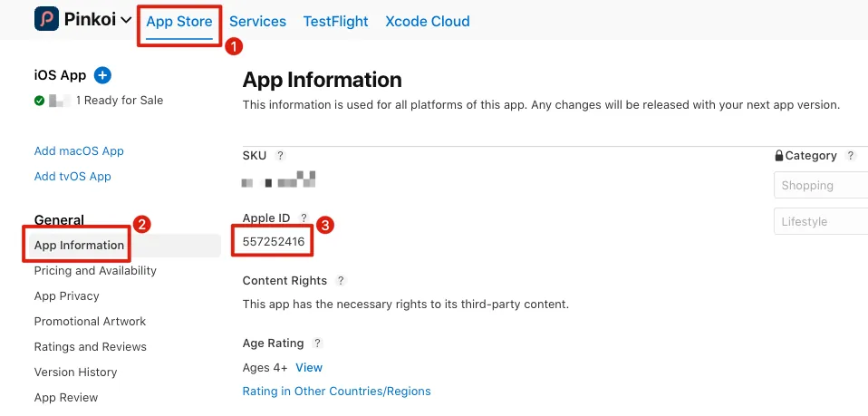868x416 pixels.
Task: Click the Pinkoi app logo icon
Action: pyautogui.click(x=46, y=19)
